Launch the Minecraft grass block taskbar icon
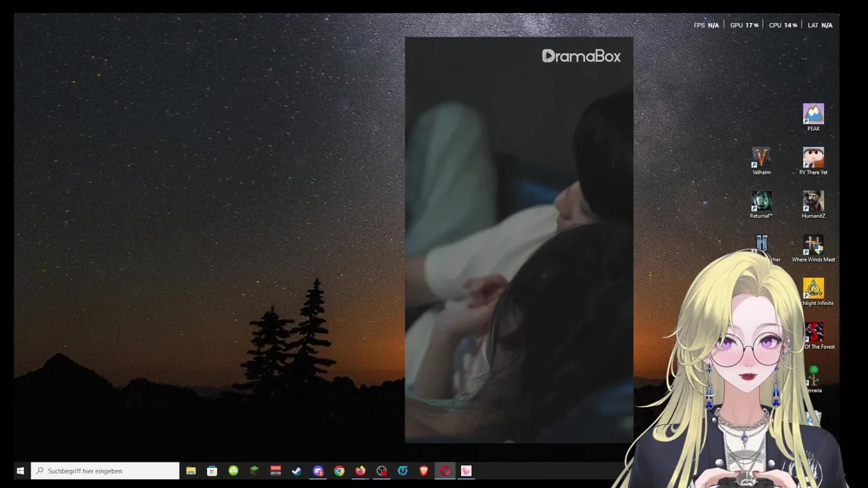Image resolution: width=868 pixels, height=488 pixels. [x=254, y=470]
